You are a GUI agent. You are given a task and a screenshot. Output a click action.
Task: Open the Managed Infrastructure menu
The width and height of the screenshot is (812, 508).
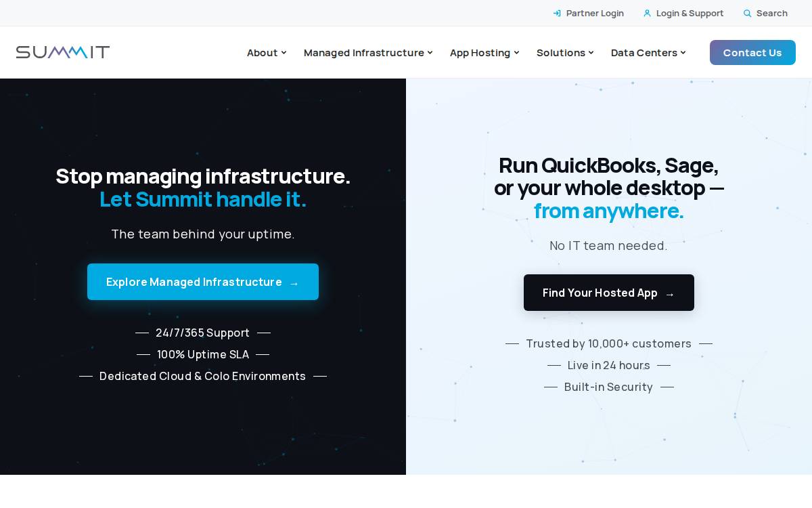pos(368,52)
